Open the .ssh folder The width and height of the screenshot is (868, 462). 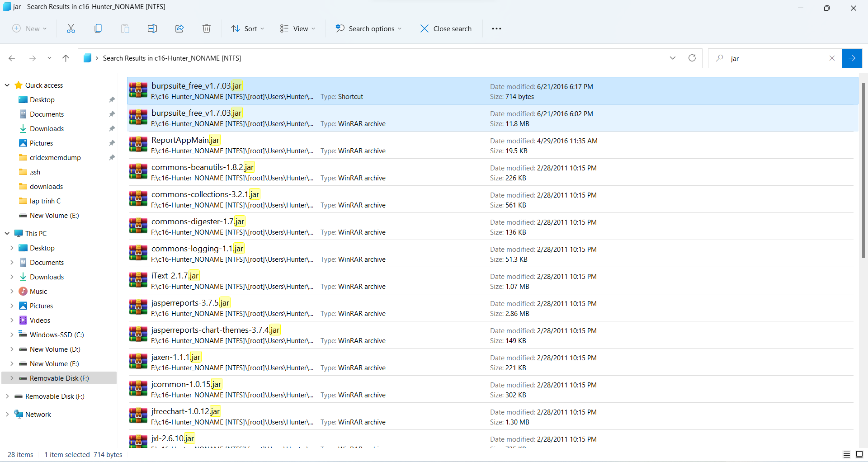[x=35, y=172]
